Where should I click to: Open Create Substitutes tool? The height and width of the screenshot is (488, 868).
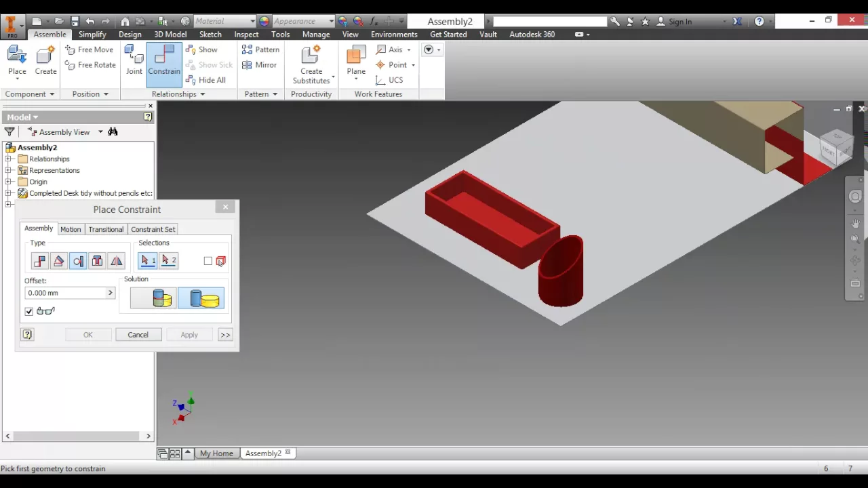point(311,65)
